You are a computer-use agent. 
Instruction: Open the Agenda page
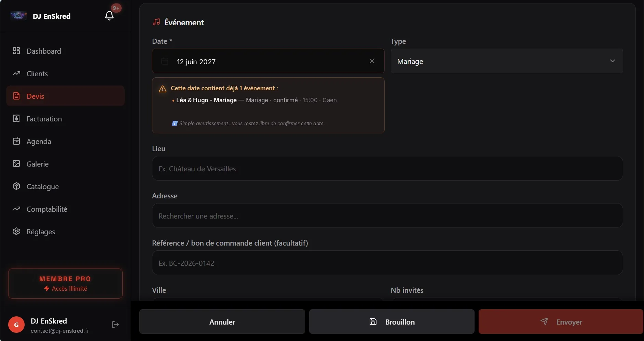(x=65, y=141)
